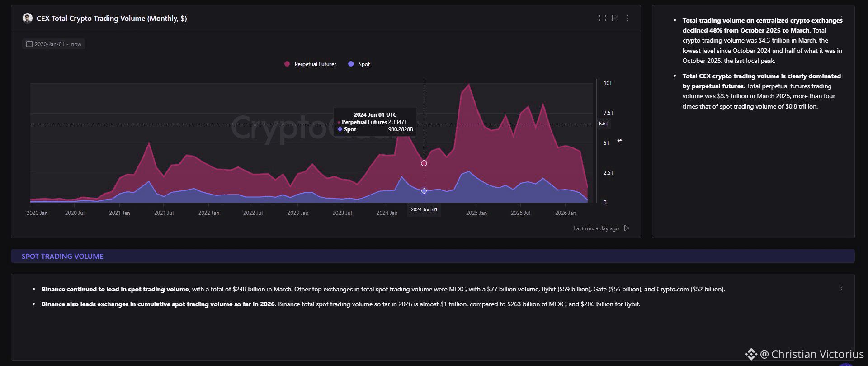Select the Perpetual Futures data point on the crosshair
868x366 pixels.
tap(424, 163)
